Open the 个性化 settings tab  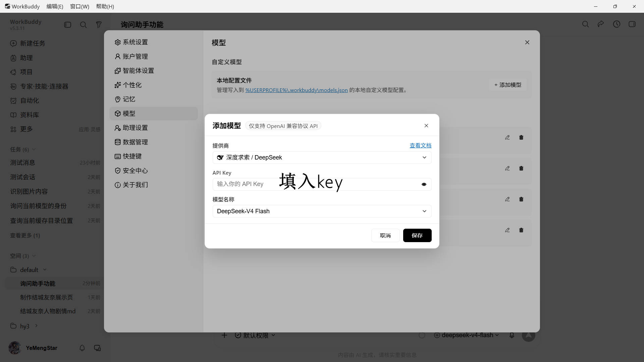coord(154,85)
